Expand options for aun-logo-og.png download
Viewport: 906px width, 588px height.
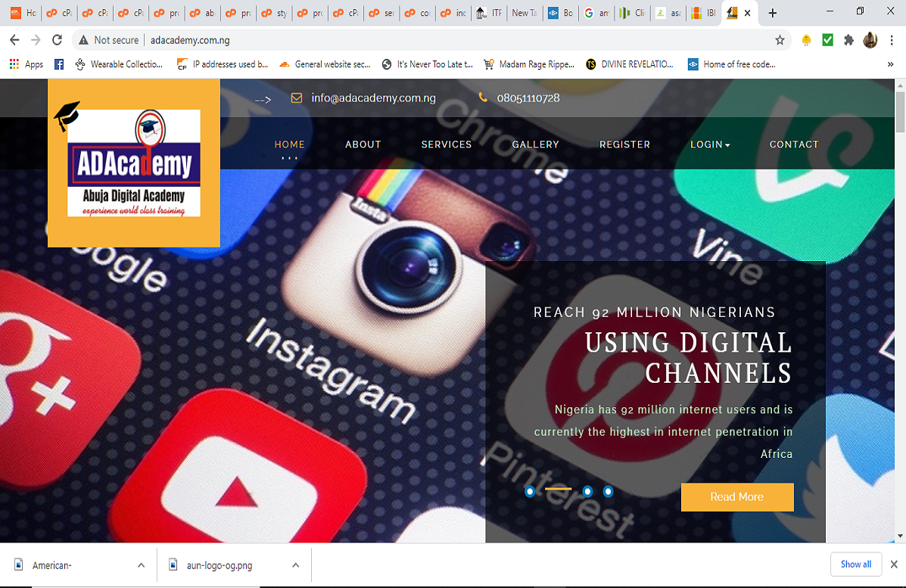point(295,565)
